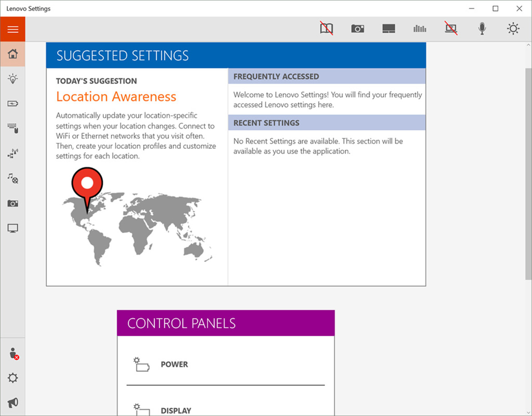Minimize the Lenovo Settings window
532x416 pixels.
pyautogui.click(x=472, y=9)
